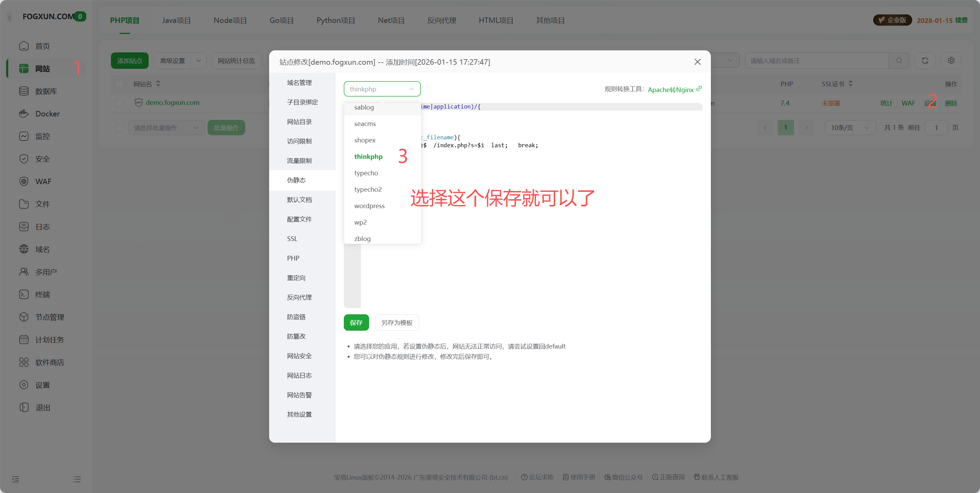Open the 10条/页 page size dropdown
Image resolution: width=980 pixels, height=493 pixels.
coord(850,127)
